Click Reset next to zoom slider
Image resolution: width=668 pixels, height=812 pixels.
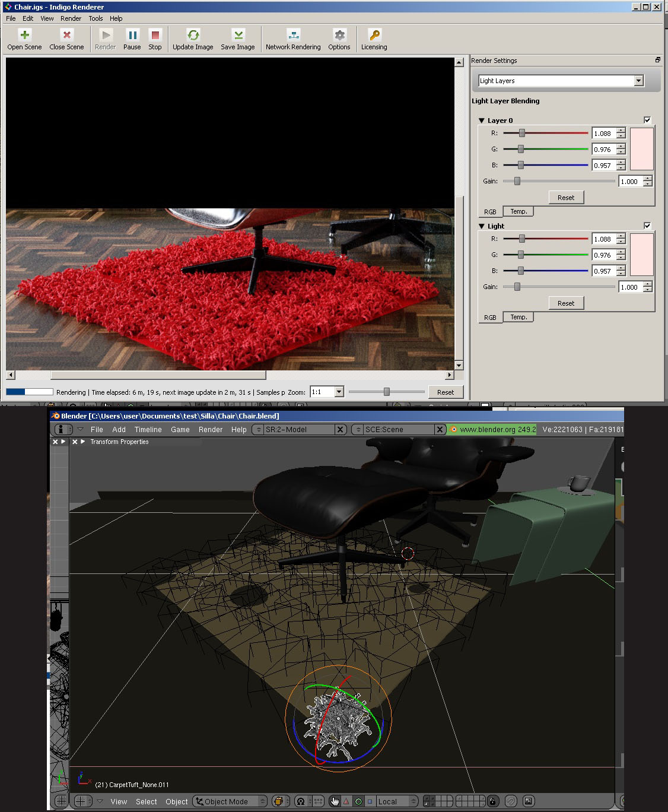point(445,392)
